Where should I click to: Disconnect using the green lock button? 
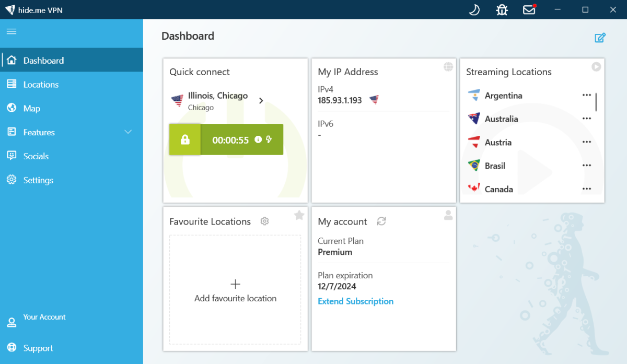point(185,139)
